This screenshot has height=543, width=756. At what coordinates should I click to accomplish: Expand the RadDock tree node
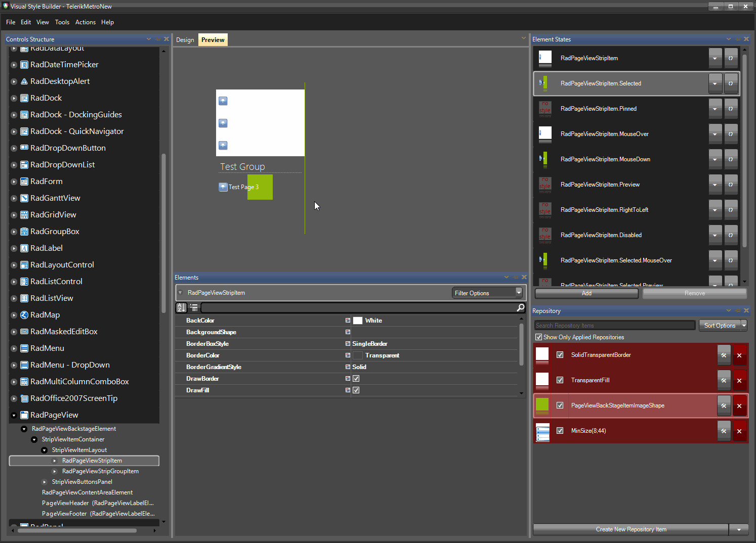[x=14, y=98]
